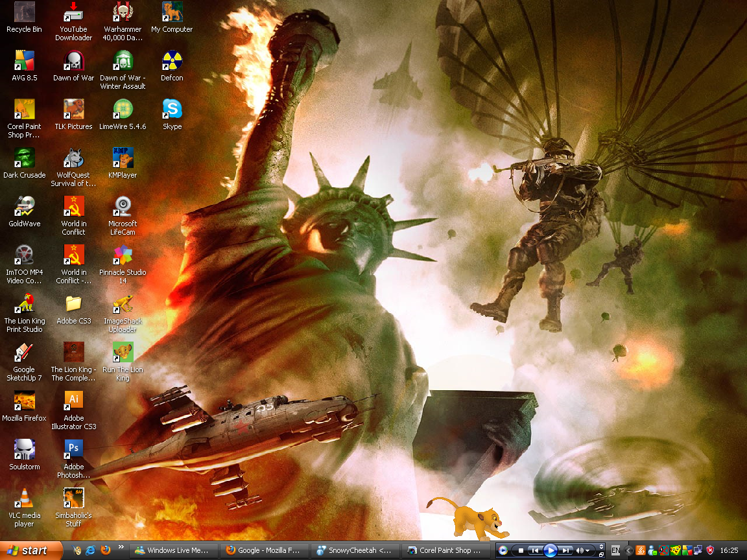Click the EN language bar indicator
Screen dimensions: 747x560
[x=615, y=550]
